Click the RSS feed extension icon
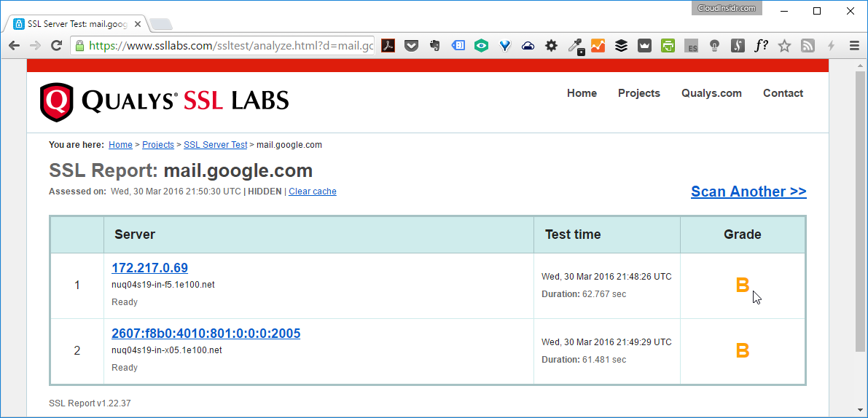The width and height of the screenshot is (868, 418). 808,46
